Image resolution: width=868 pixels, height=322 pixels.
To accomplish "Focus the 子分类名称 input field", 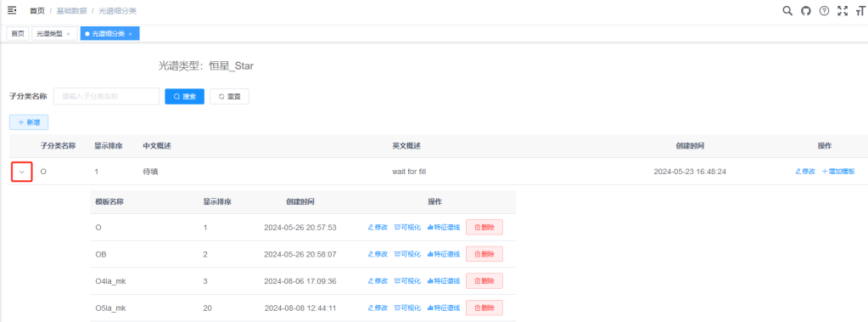I will 106,96.
